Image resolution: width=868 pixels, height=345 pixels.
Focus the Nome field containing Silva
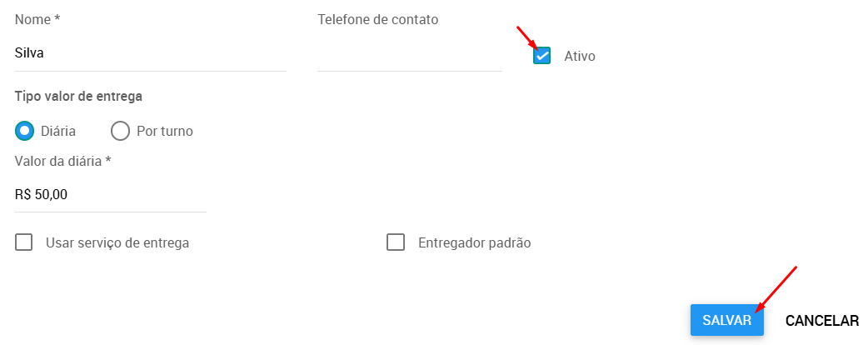point(151,53)
